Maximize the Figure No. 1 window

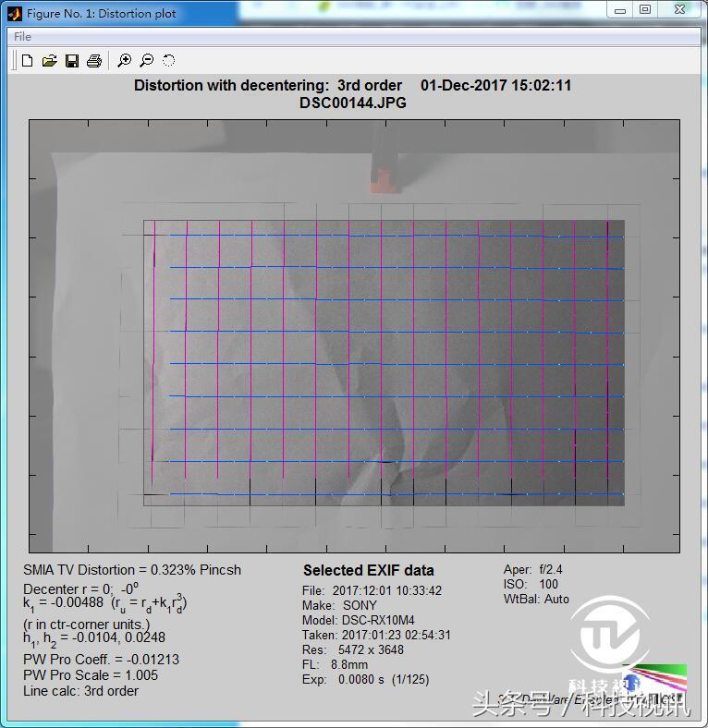(645, 10)
